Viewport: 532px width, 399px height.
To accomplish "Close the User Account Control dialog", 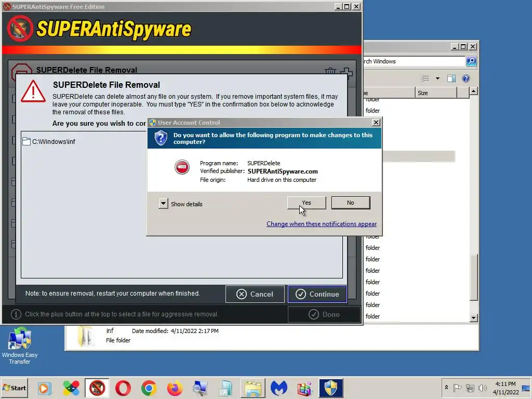I will (x=376, y=123).
